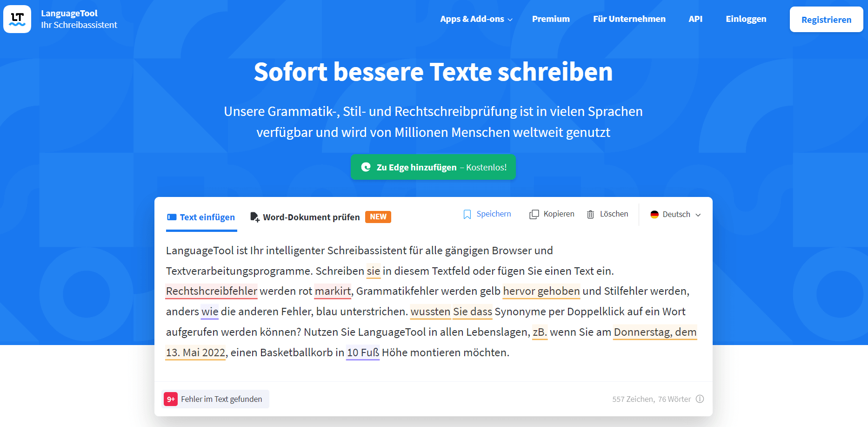Click the underlined measurement 10 Fuß
868x427 pixels.
coord(363,352)
